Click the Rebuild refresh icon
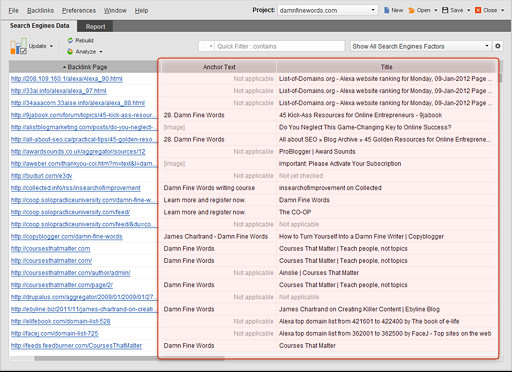512x372 pixels. click(x=70, y=40)
